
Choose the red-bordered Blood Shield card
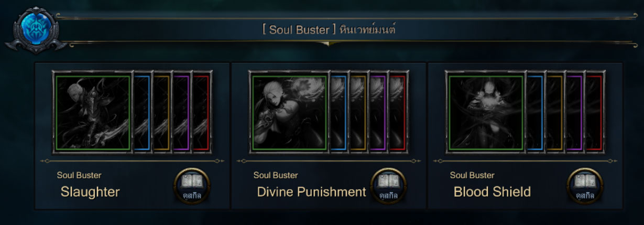[594, 112]
